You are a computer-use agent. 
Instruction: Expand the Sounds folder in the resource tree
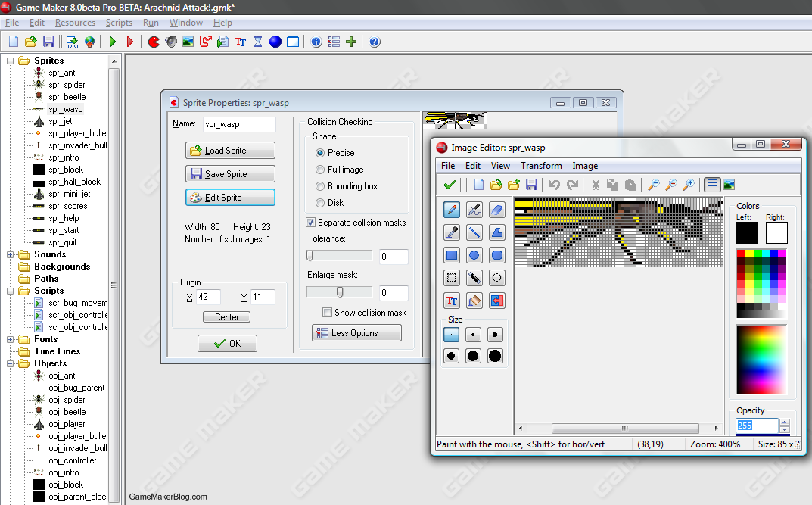point(10,254)
